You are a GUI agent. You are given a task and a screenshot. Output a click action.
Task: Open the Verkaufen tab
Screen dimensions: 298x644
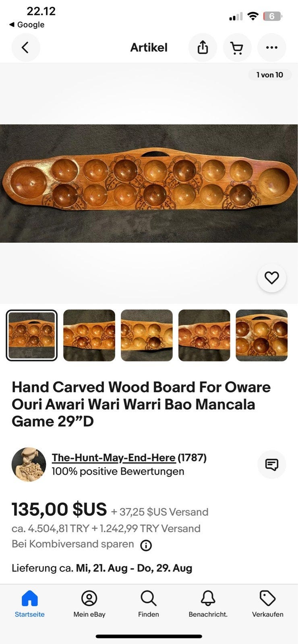(x=268, y=604)
